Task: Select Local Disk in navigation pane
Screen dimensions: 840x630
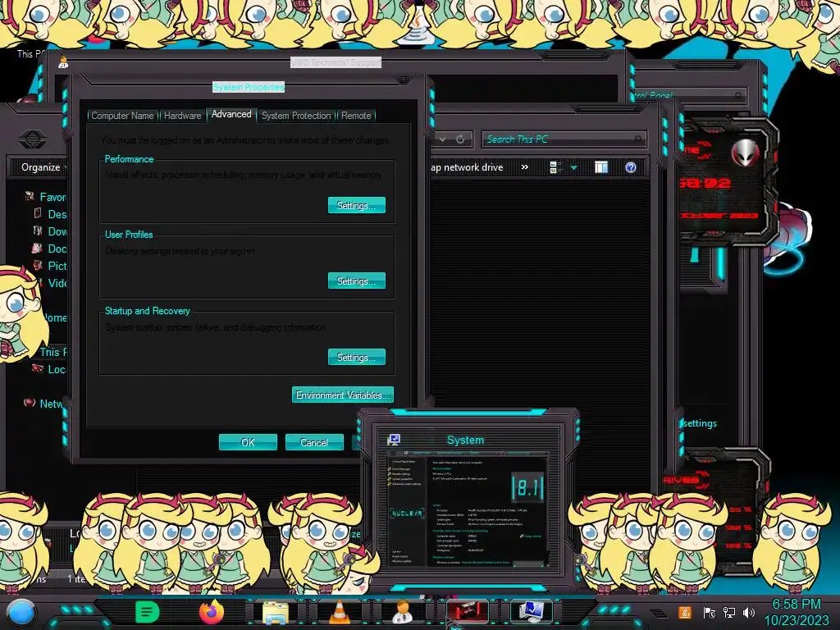Action: 49,369
